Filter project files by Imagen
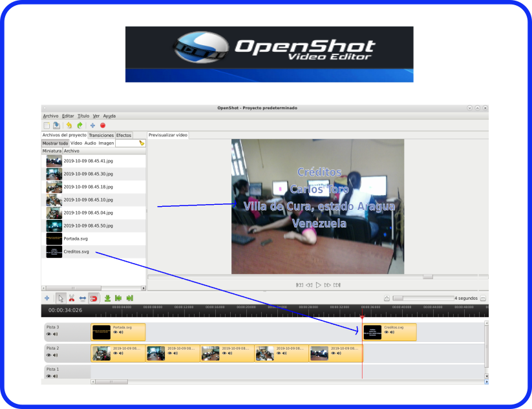Viewport: 532px width, 409px height. [x=106, y=143]
